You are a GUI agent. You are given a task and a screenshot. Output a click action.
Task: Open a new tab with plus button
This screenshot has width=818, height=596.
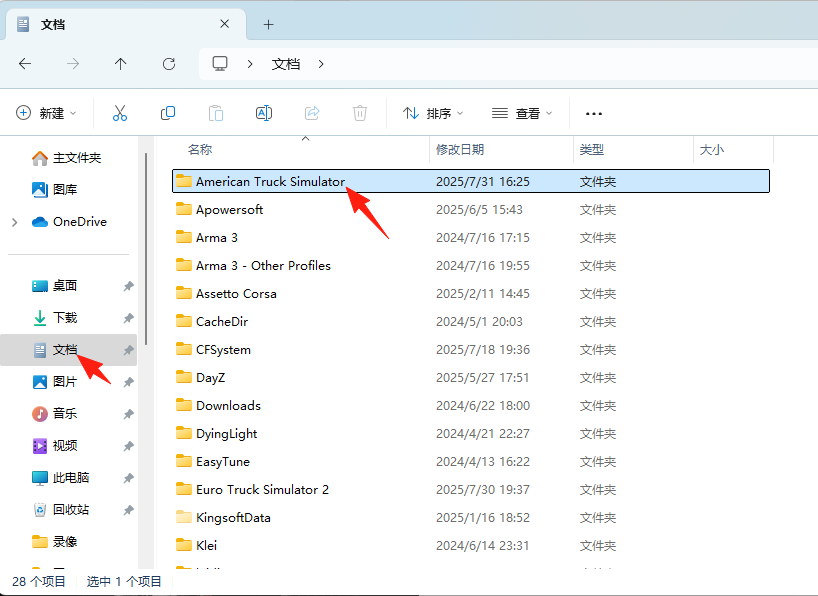(268, 25)
